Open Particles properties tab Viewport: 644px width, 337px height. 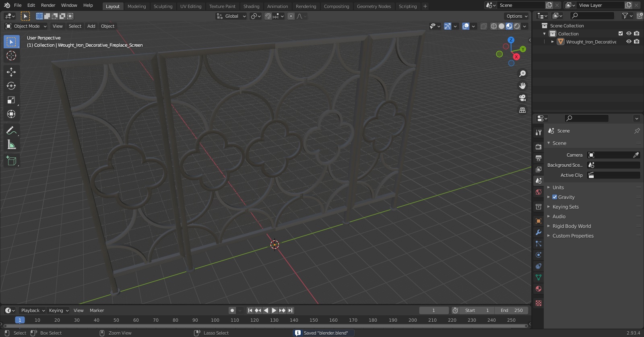(x=538, y=244)
